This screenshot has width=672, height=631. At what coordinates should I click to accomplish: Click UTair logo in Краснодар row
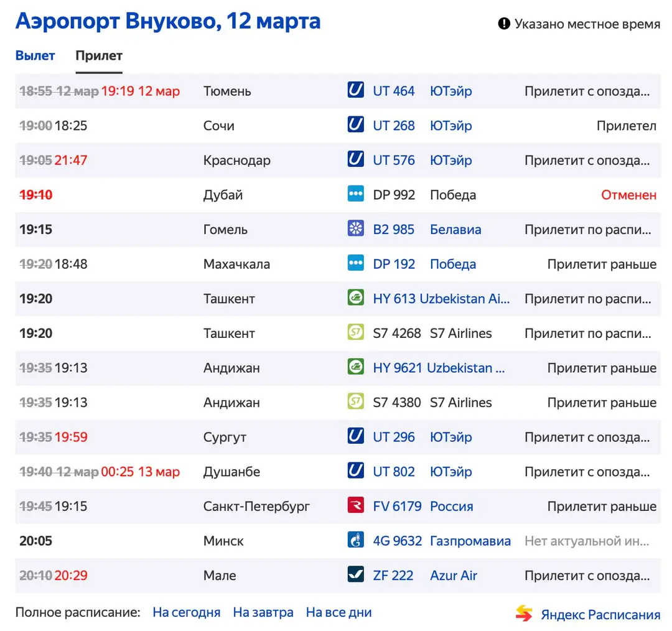(x=355, y=159)
